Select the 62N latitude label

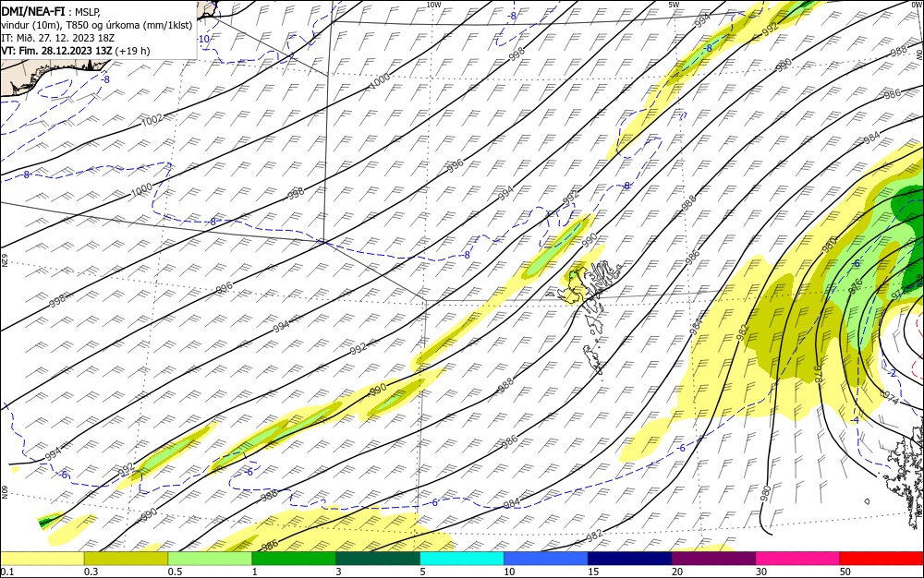pos(4,260)
